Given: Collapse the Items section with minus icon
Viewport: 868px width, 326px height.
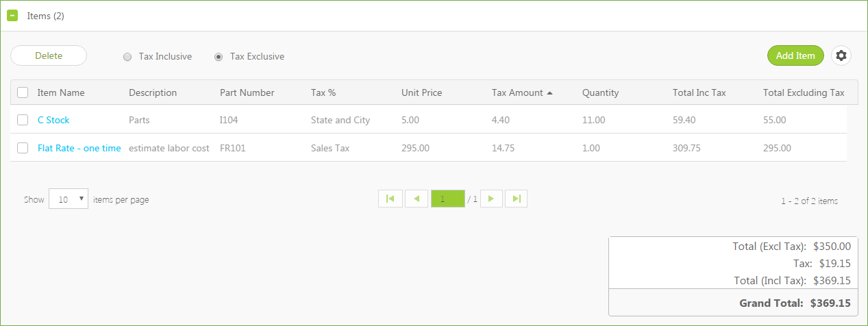Looking at the screenshot, I should [12, 16].
